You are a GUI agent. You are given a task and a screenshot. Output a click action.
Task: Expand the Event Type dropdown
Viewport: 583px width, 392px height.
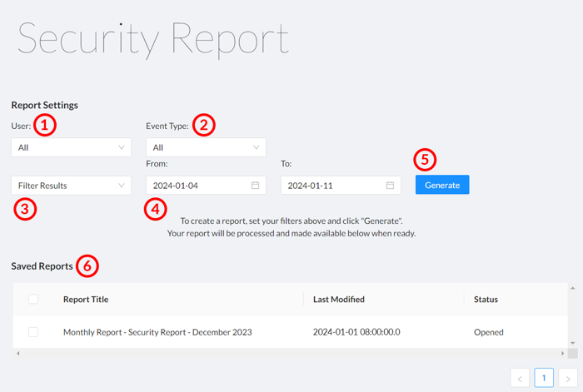coord(206,147)
